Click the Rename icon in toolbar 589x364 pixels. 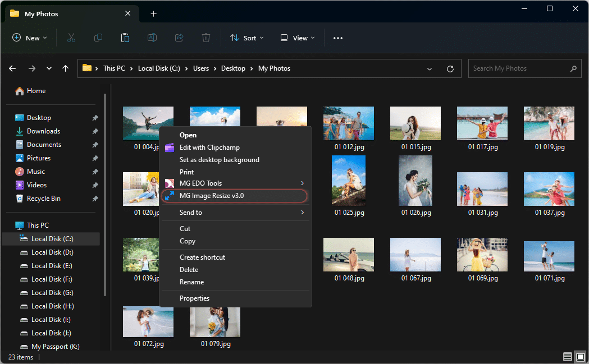[152, 38]
